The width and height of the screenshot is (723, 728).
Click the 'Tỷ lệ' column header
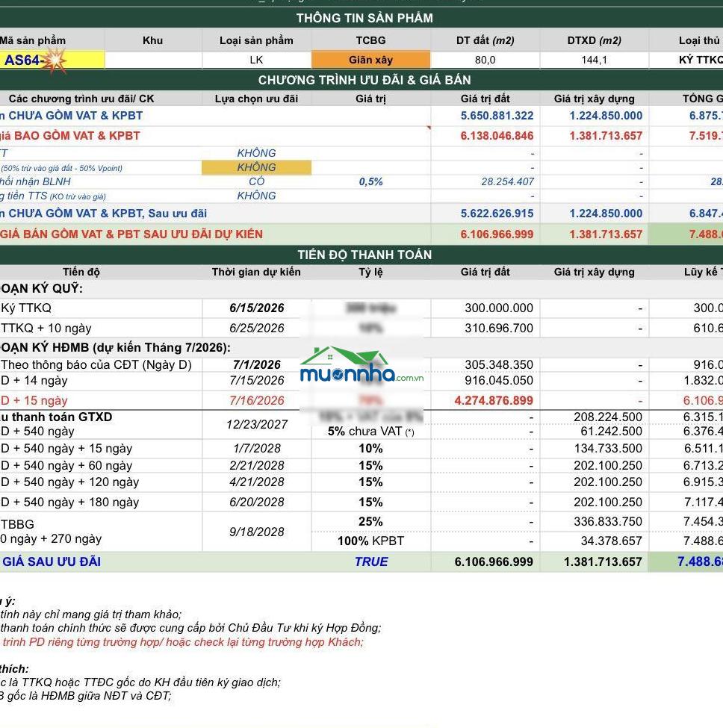pos(370,272)
